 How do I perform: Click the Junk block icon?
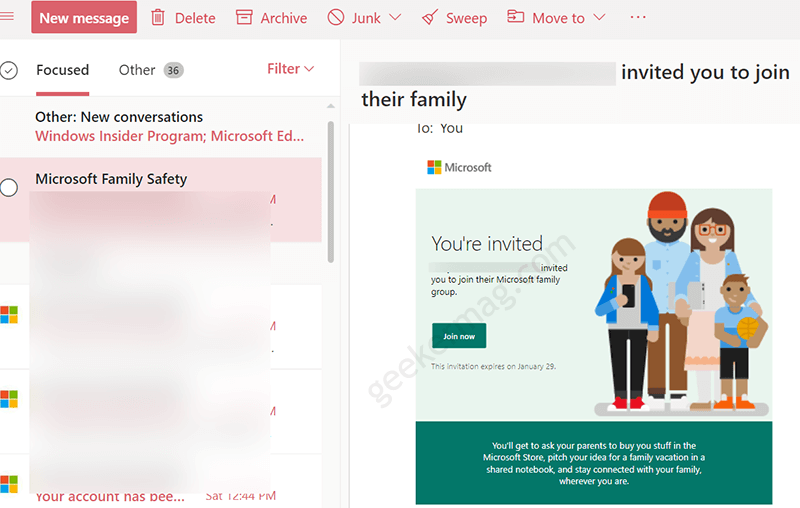pyautogui.click(x=336, y=17)
